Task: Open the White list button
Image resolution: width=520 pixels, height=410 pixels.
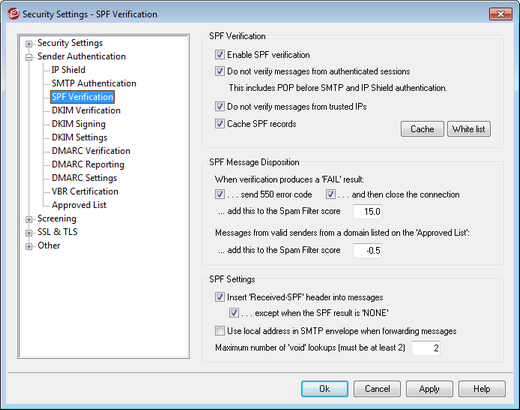Action: coord(469,129)
